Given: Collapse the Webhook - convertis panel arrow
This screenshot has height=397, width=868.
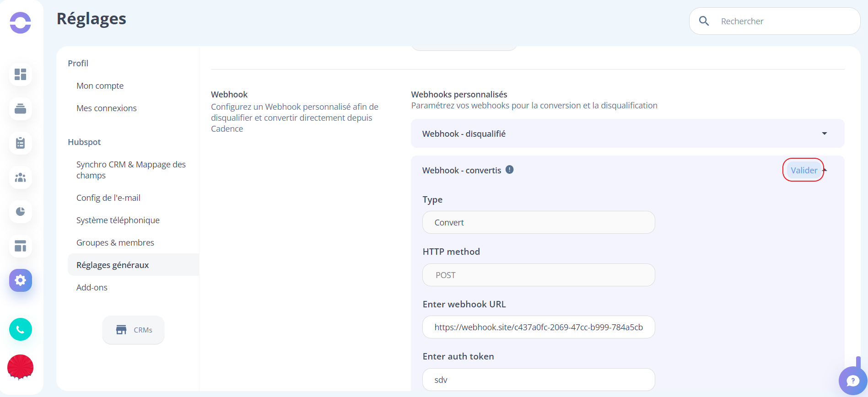Looking at the screenshot, I should [x=825, y=170].
